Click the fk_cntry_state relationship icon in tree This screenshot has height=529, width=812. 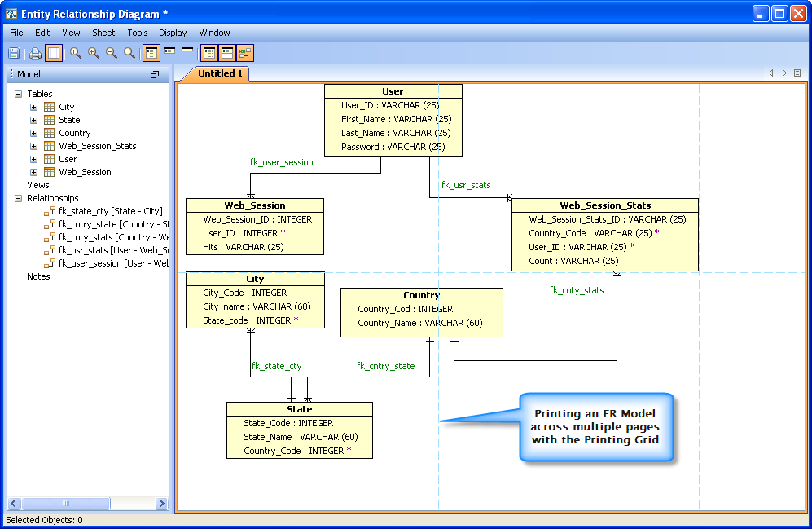(x=49, y=224)
